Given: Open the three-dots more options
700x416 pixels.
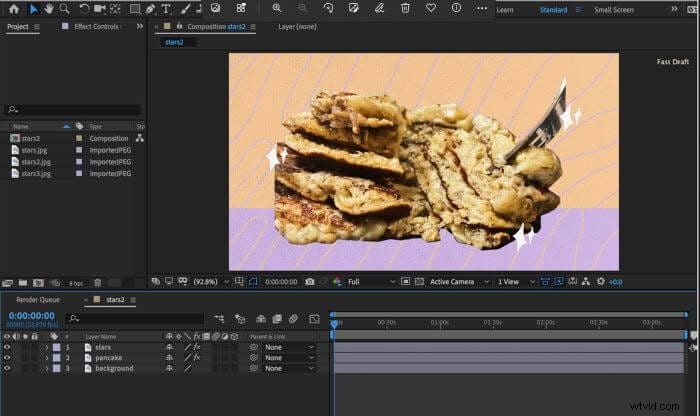Looking at the screenshot, I should tap(482, 8).
